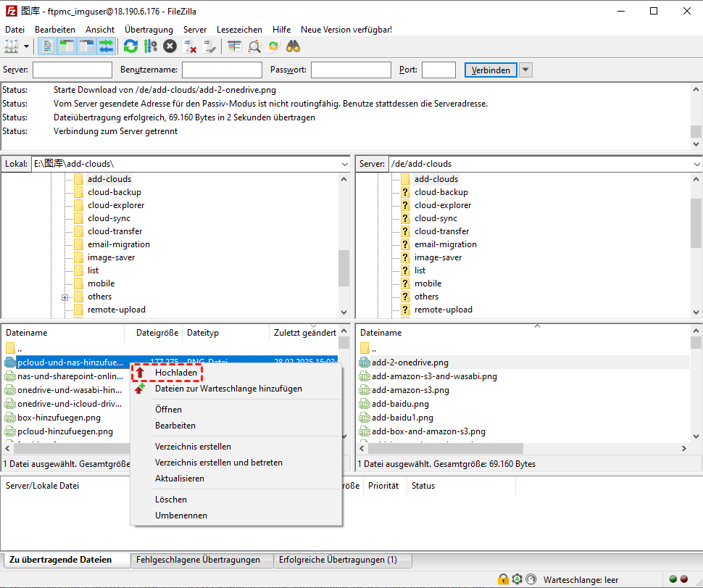Open the filename filters icon

click(x=234, y=46)
